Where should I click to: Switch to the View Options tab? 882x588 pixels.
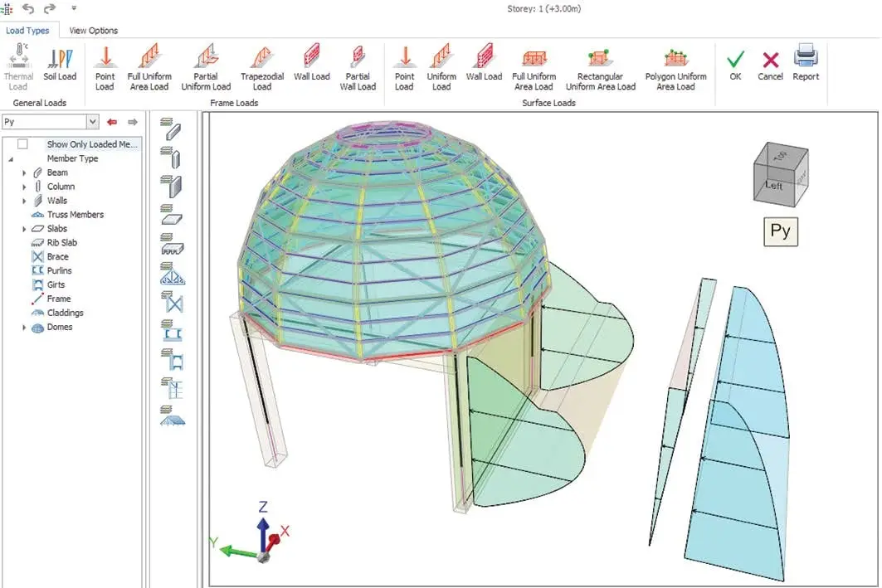pos(93,31)
